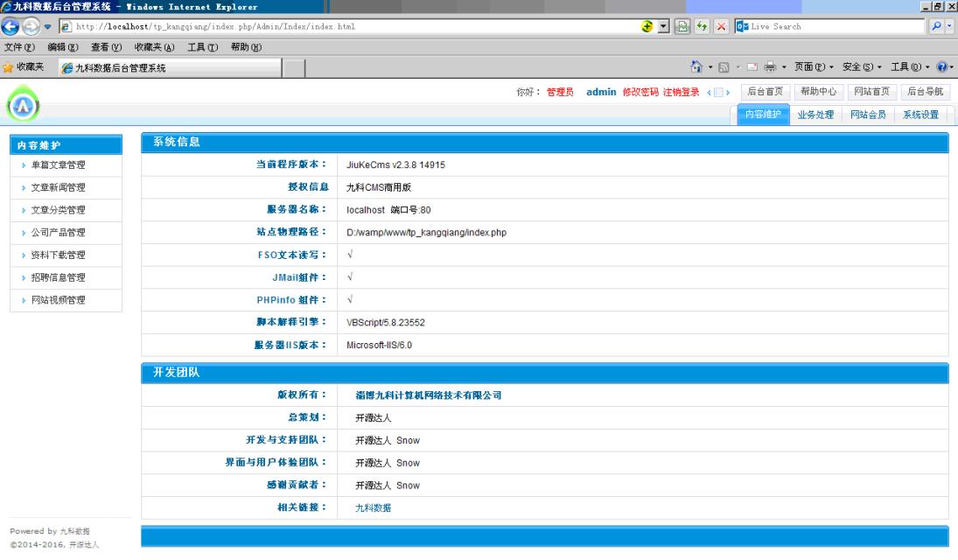Screen dimensions: 958x560
Task: Click the browser Forward arrow button
Action: 31,26
